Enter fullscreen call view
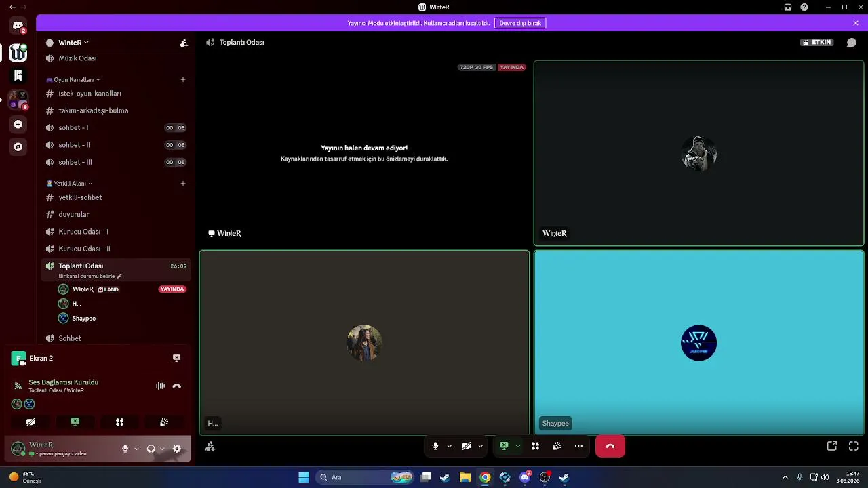The height and width of the screenshot is (488, 868). coord(854,446)
